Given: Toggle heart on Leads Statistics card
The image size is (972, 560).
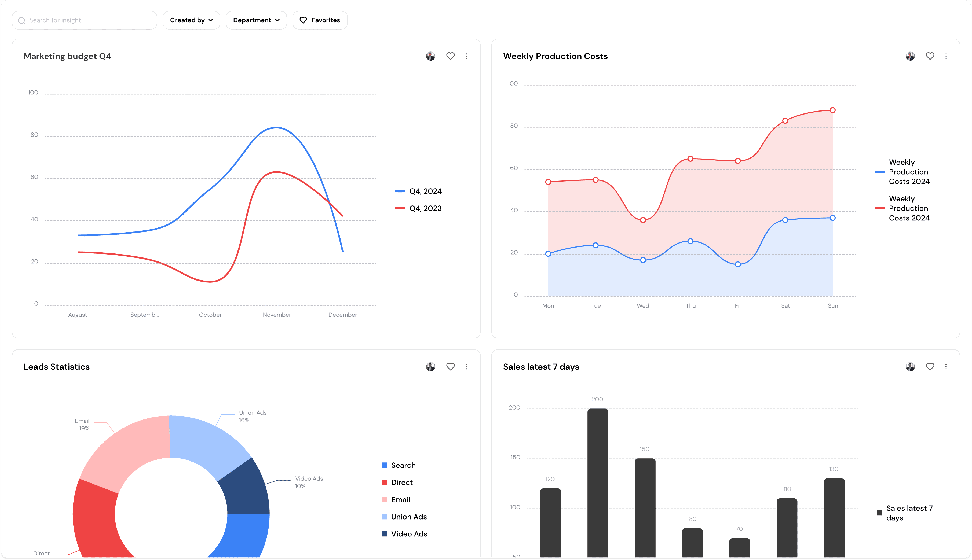Looking at the screenshot, I should [x=450, y=367].
